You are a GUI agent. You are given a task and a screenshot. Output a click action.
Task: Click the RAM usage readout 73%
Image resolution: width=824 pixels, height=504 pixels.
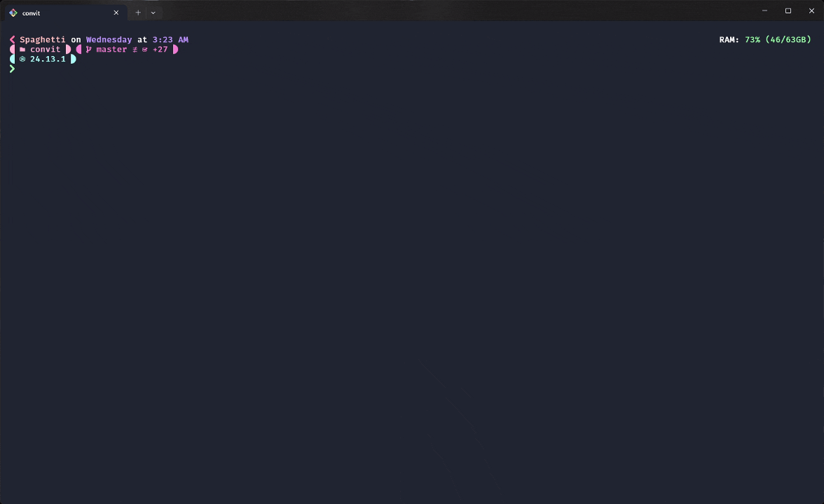tap(753, 39)
